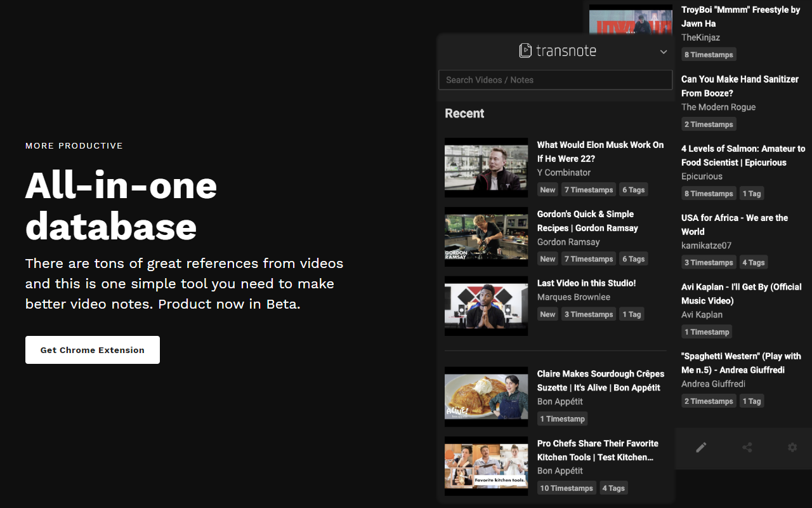
Task: Click 2 Timestamps under Andrea Giuffredi video
Action: click(x=709, y=401)
